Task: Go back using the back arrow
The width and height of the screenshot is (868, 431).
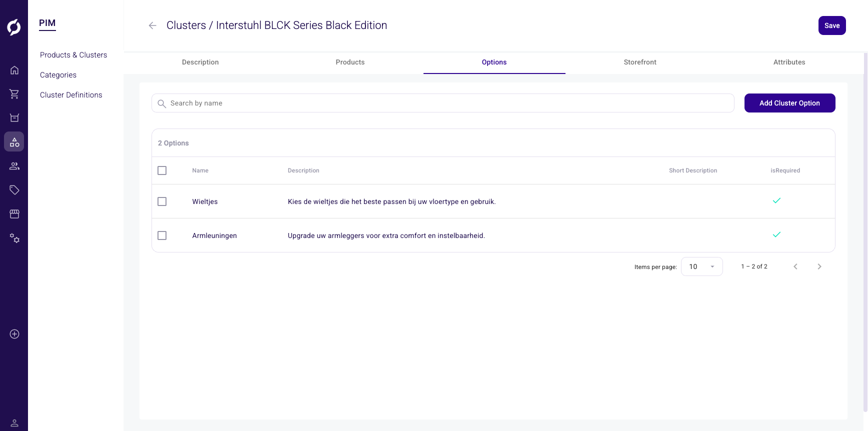Action: pyautogui.click(x=152, y=25)
